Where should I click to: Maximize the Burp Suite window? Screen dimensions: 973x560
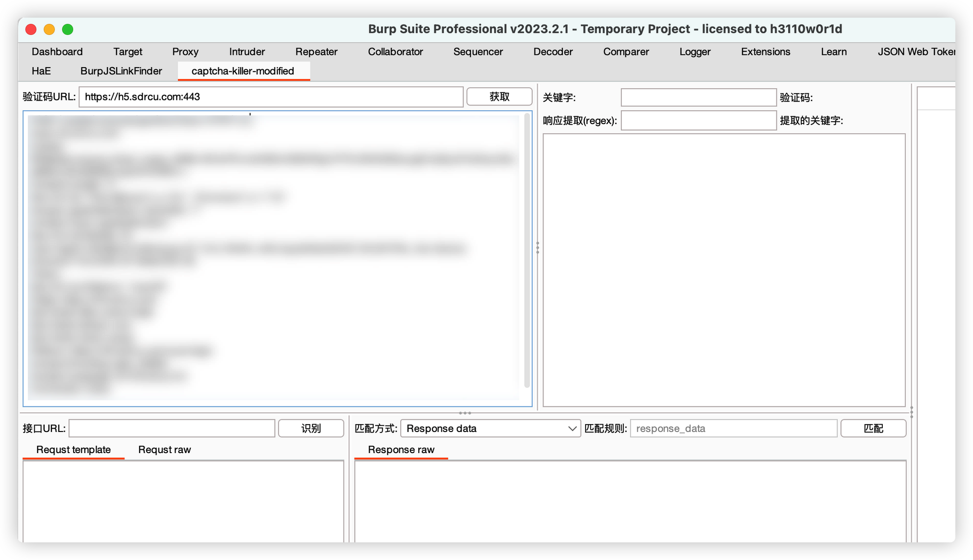click(68, 29)
